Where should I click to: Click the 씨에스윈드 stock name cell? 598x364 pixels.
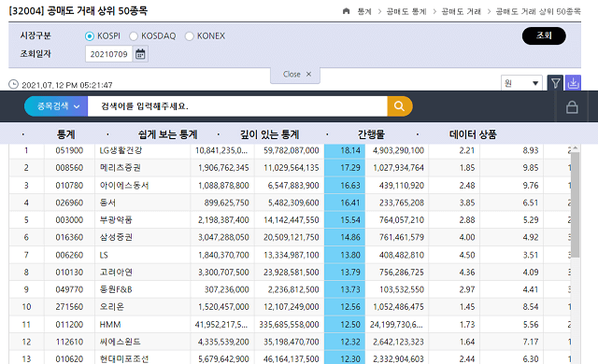142,342
